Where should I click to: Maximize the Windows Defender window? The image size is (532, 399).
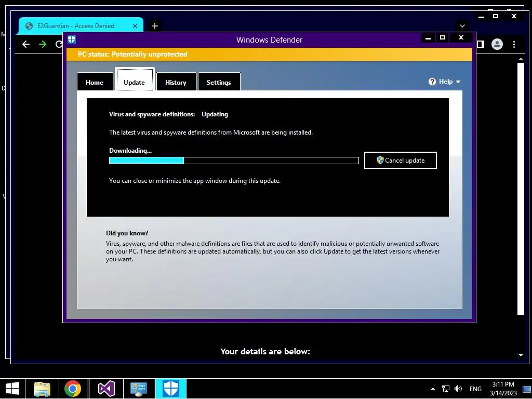(x=443, y=37)
